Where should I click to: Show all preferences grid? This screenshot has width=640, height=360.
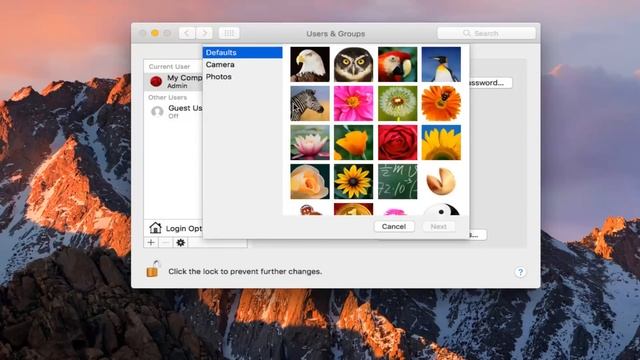(x=229, y=33)
